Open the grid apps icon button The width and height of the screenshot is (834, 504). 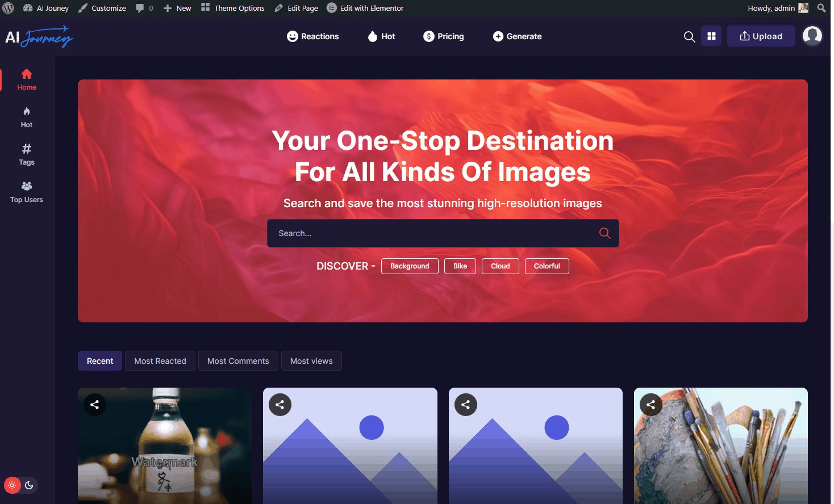(711, 36)
